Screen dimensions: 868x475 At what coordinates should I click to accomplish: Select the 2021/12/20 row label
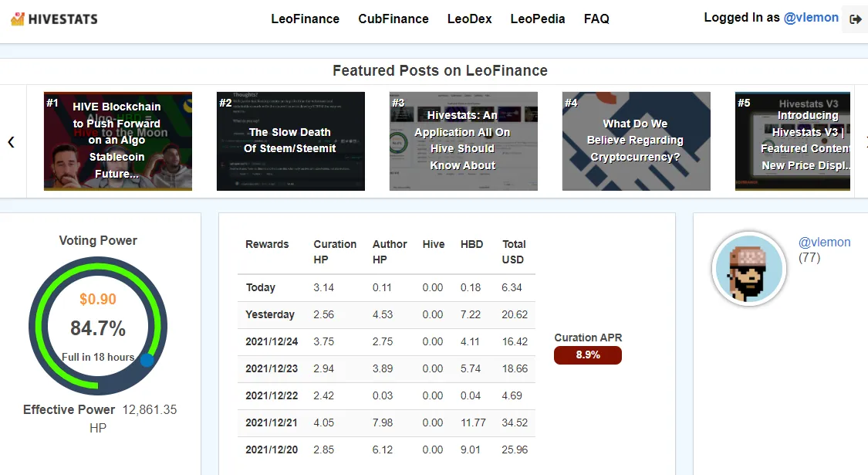click(272, 450)
